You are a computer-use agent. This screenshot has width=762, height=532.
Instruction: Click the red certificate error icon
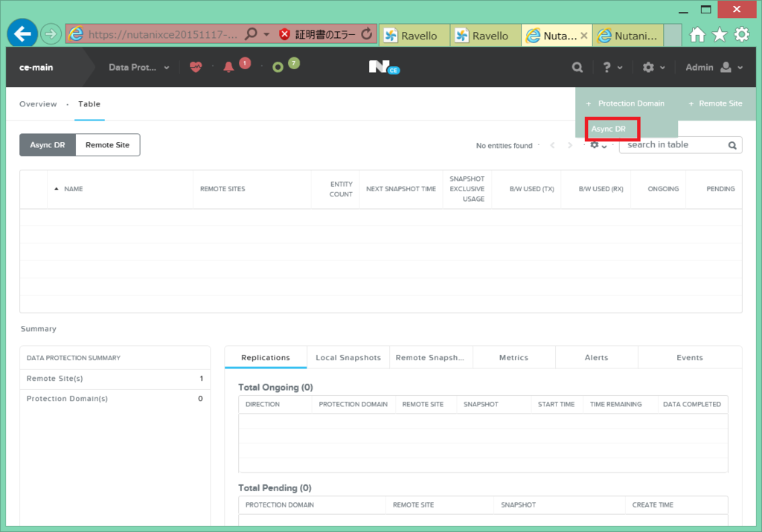tap(285, 34)
